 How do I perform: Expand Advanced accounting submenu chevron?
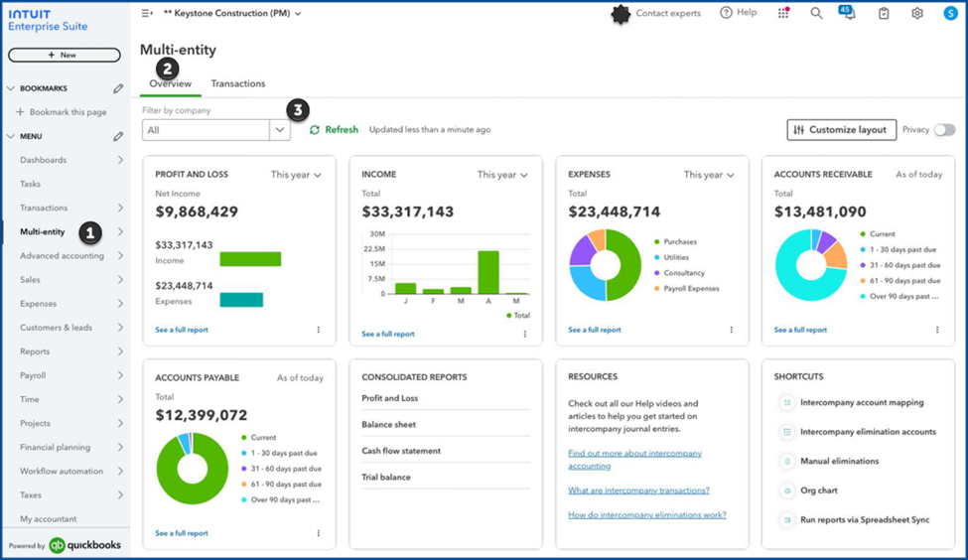point(120,255)
